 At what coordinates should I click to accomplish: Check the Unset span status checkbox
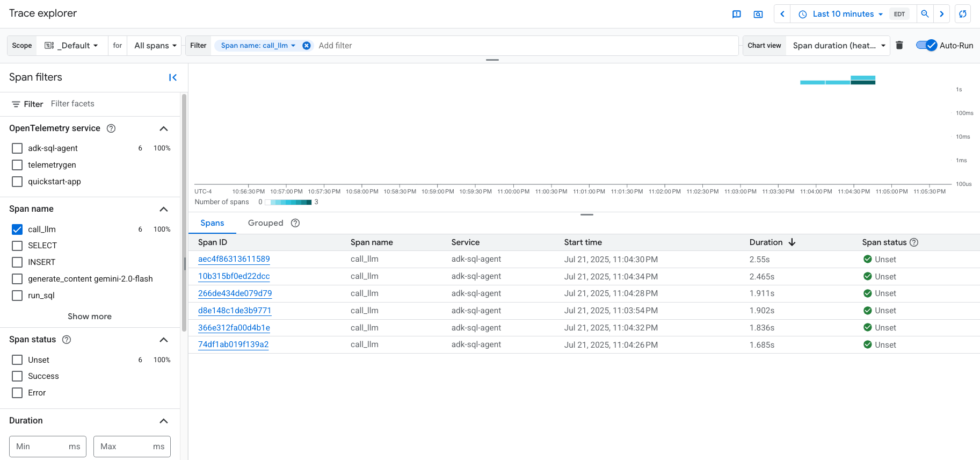(x=17, y=360)
